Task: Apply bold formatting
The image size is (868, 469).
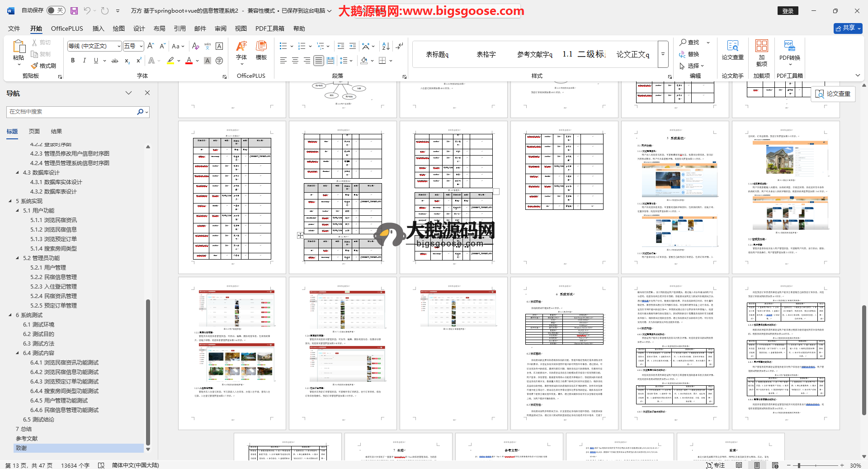Action: click(x=73, y=61)
